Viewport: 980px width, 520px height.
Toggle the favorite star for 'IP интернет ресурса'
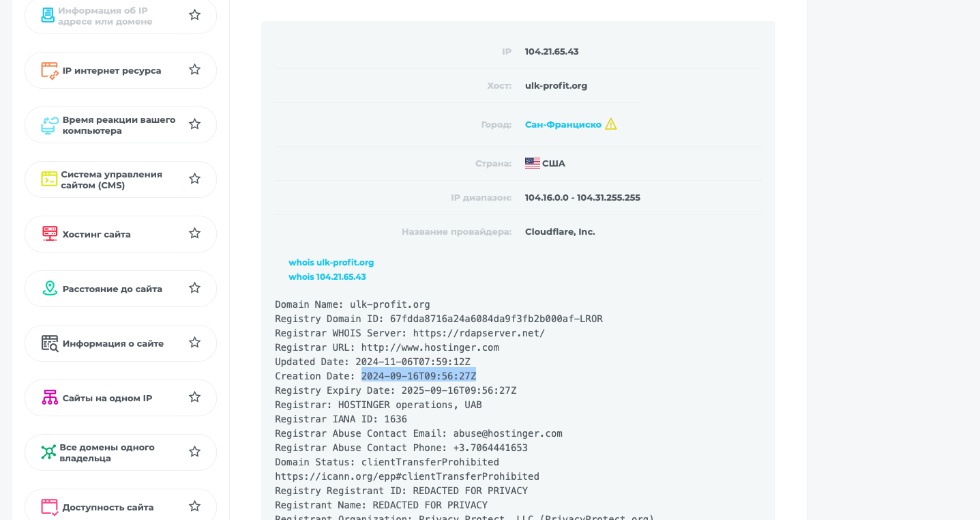coord(194,70)
